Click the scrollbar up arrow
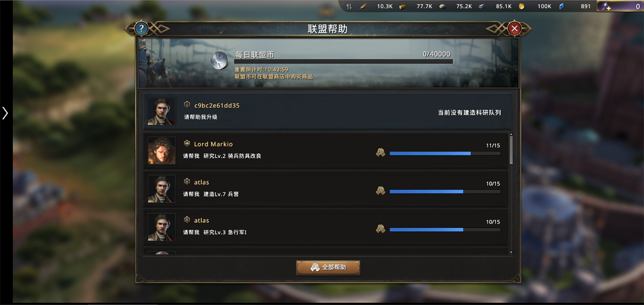Screen dimensions: 644x305 click(511, 135)
